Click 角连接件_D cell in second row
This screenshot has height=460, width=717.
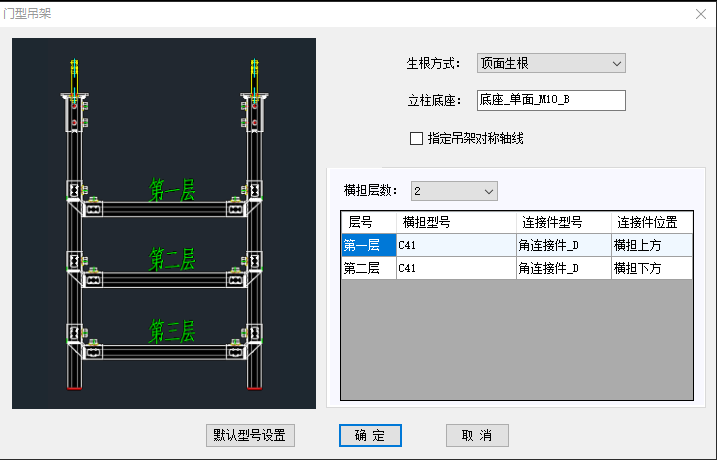click(x=563, y=268)
